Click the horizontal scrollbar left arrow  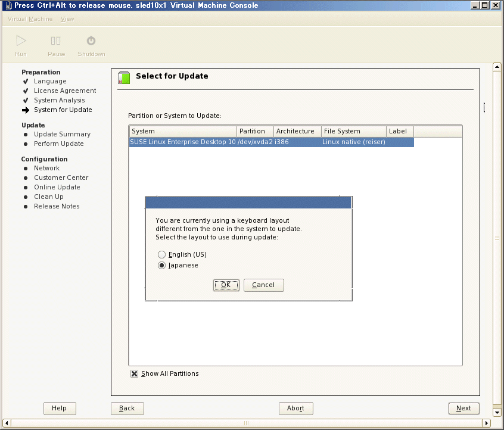pos(7,423)
